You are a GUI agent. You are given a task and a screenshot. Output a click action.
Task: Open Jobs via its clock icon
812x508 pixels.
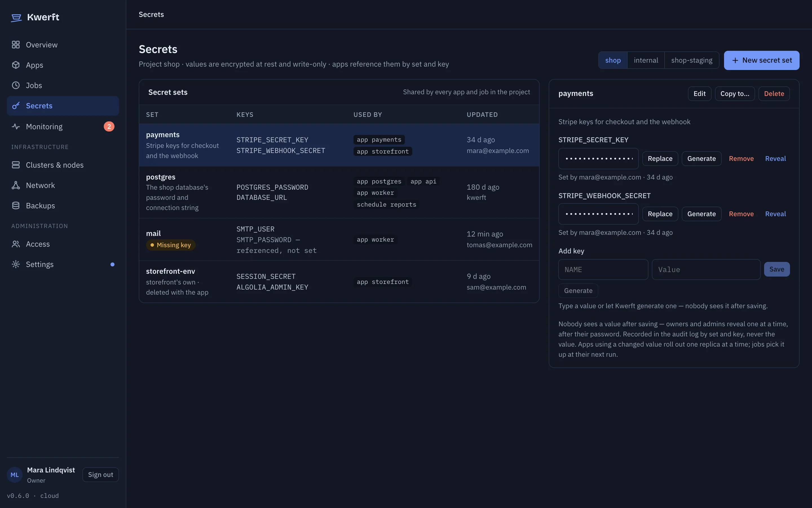click(16, 85)
